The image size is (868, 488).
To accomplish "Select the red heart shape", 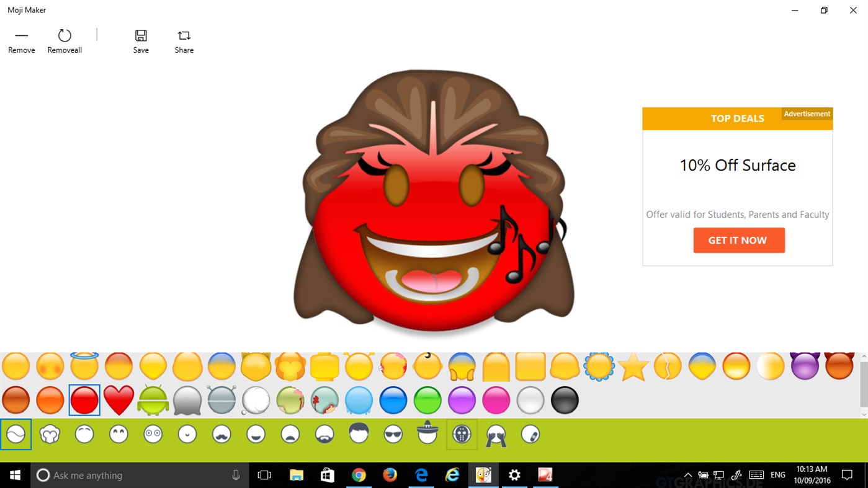I will [x=119, y=400].
